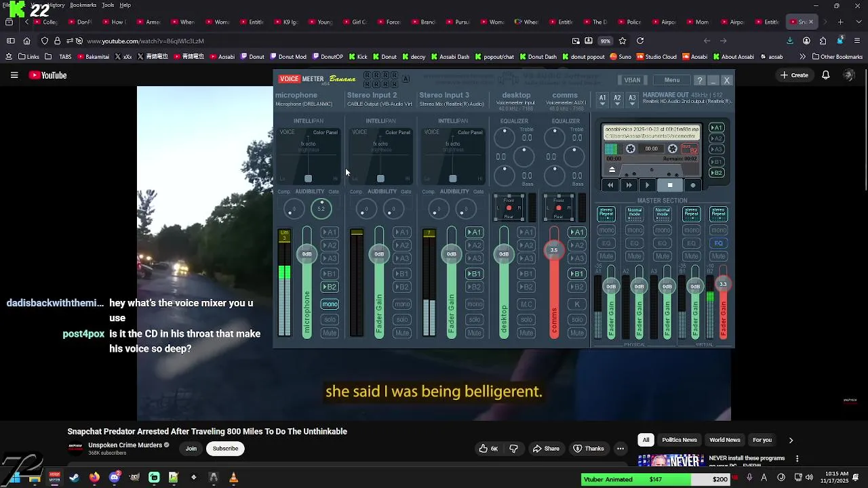The image size is (868, 488).
Task: Click the Thanks button
Action: tap(589, 449)
